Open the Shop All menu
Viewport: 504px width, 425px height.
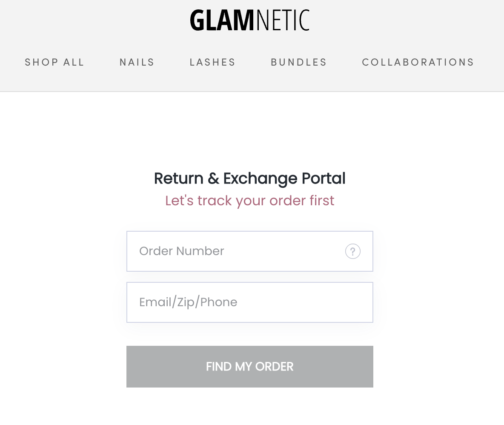[x=54, y=62]
